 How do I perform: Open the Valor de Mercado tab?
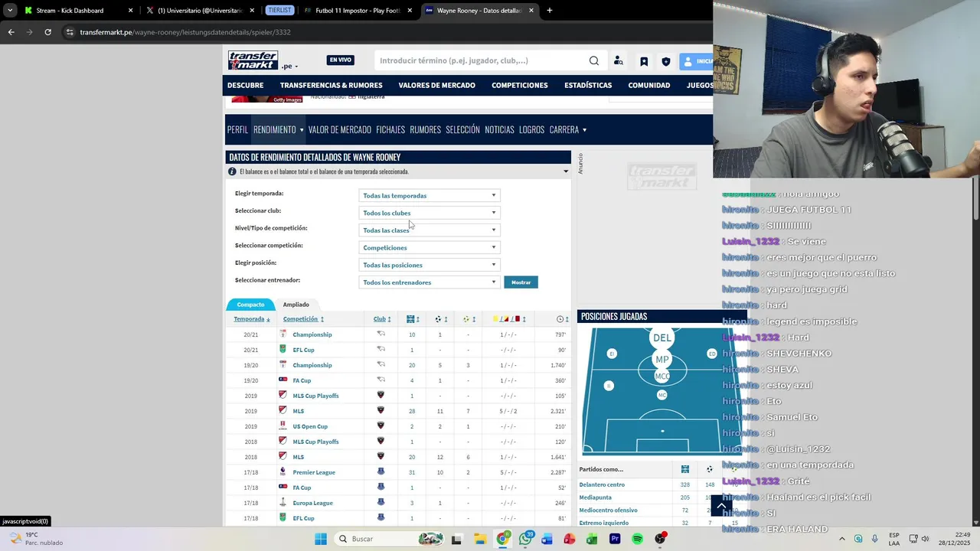(x=340, y=130)
